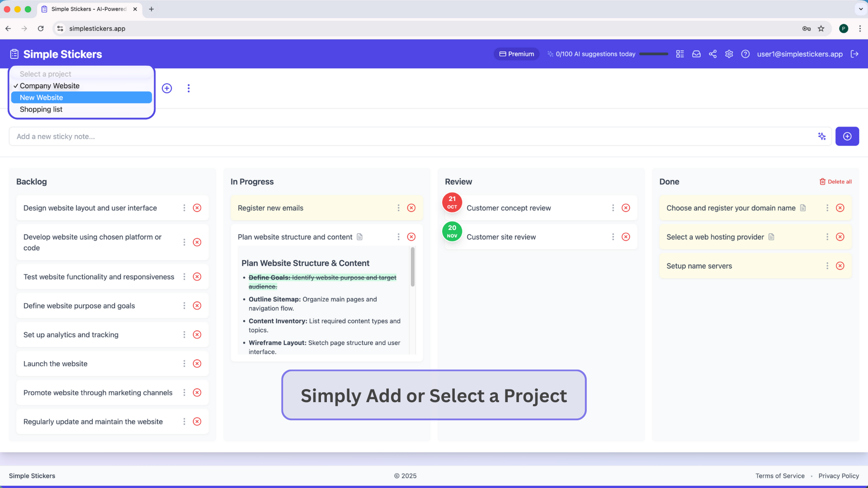868x488 pixels.
Task: Toggle note icon on Choose and register domain
Action: pyautogui.click(x=803, y=208)
